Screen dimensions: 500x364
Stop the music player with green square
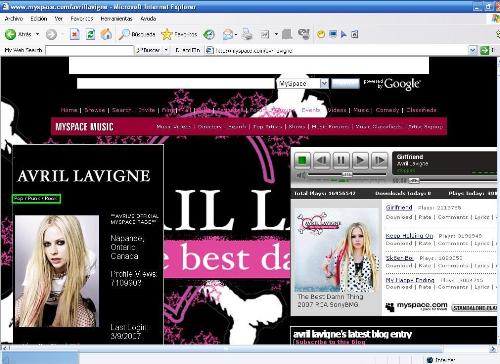[x=302, y=160]
